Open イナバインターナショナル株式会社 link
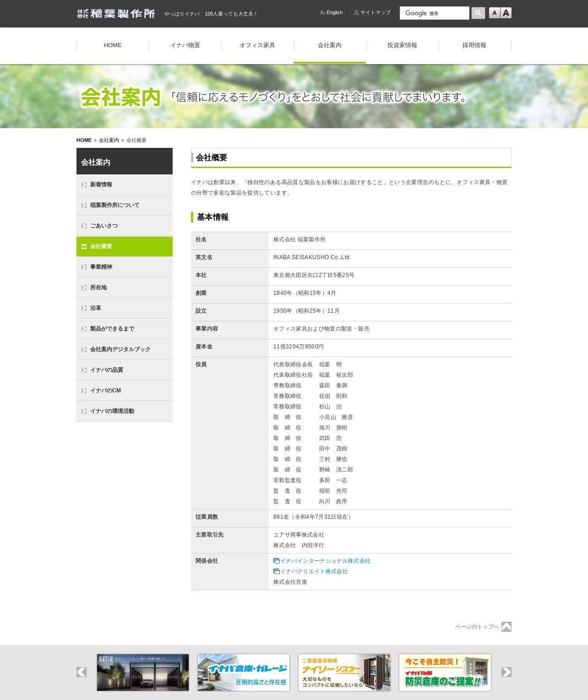This screenshot has width=588, height=700. [x=325, y=561]
